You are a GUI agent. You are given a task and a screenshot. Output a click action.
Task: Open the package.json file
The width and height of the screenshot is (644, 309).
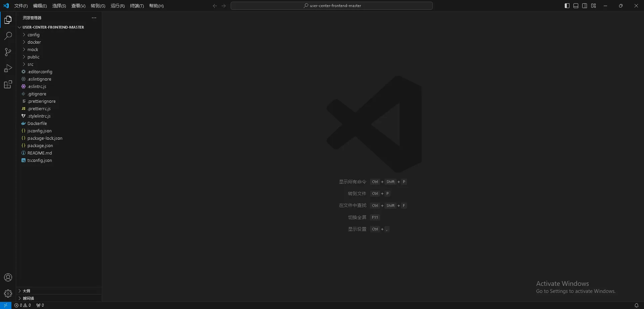(59, 145)
